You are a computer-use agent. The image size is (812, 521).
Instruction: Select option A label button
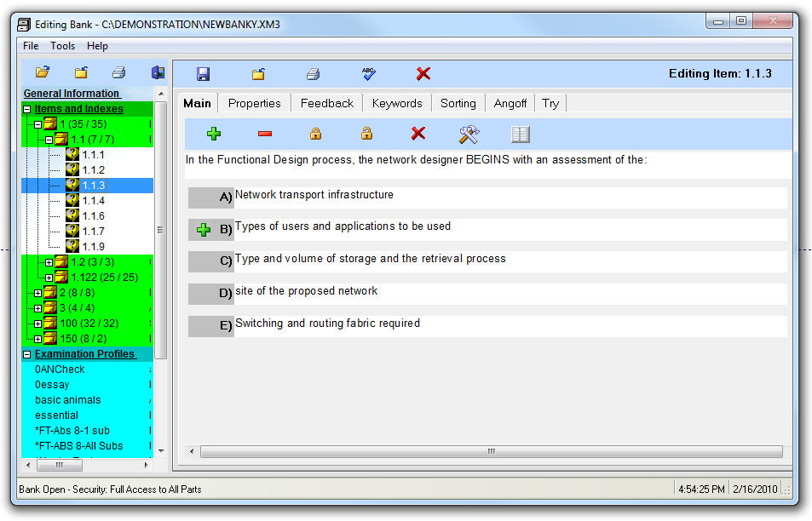pyautogui.click(x=210, y=198)
